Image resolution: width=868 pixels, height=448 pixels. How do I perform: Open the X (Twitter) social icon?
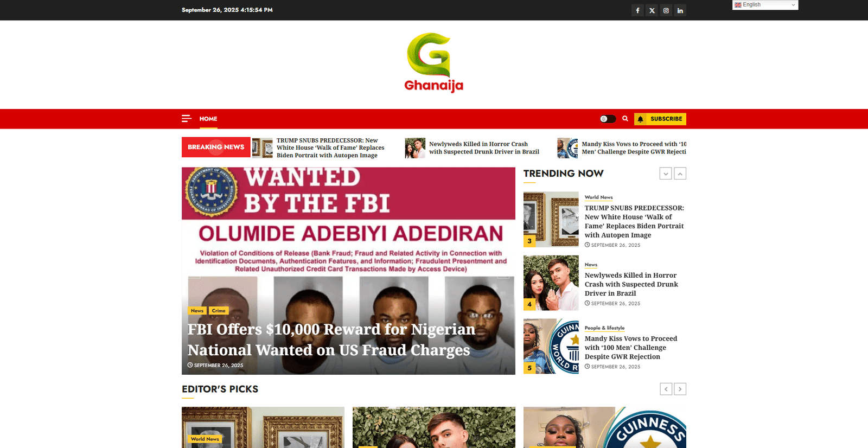652,10
